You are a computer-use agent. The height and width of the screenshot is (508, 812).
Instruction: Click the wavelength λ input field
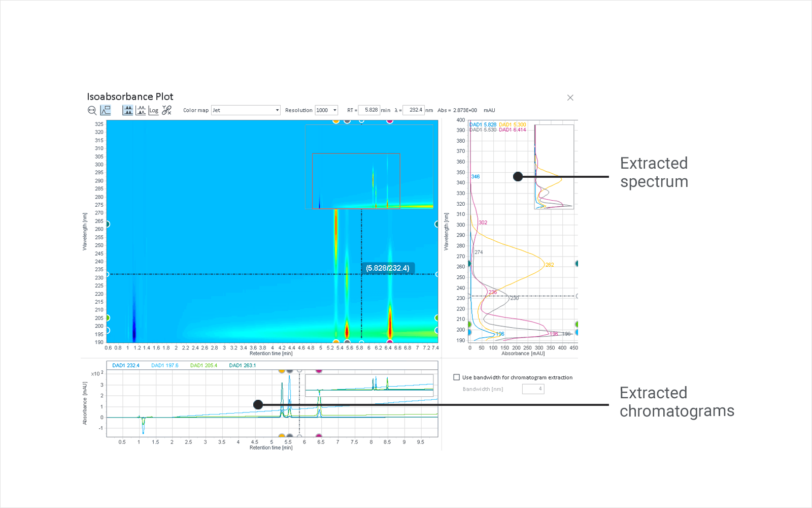tap(414, 110)
